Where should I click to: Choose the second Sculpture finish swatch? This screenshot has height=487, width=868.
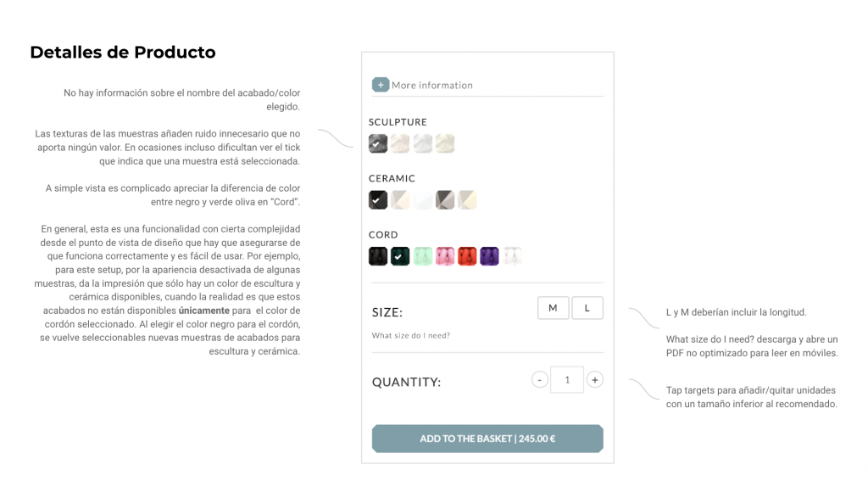400,143
